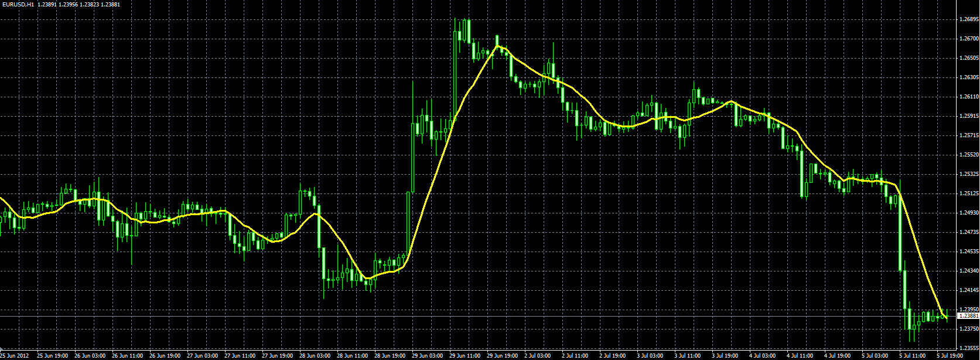The height and width of the screenshot is (360, 980).
Task: Click the 1.25325 price scale label
Action: [969, 174]
